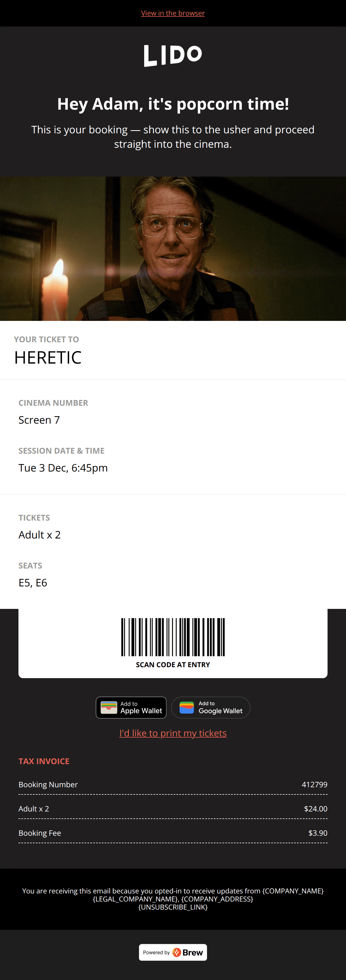Viewport: 346px width, 980px height.
Task: Click the Heretic movie still image
Action: coord(173,248)
